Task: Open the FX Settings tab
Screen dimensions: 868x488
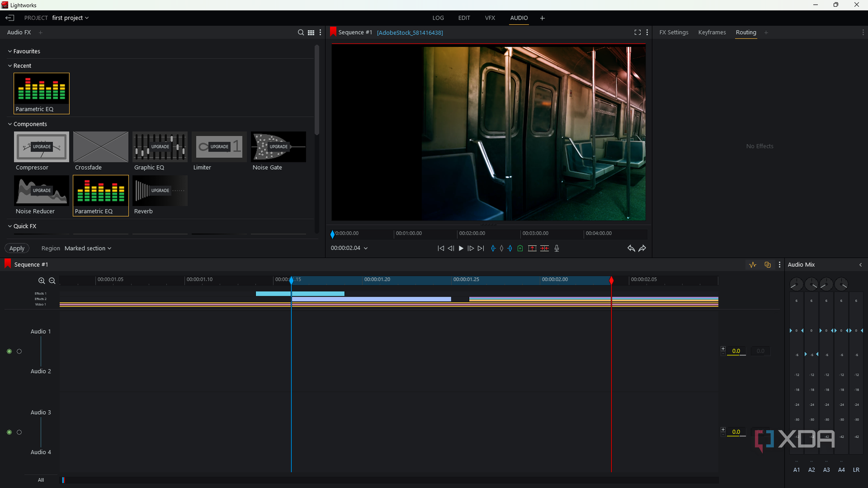Action: pyautogui.click(x=674, y=33)
